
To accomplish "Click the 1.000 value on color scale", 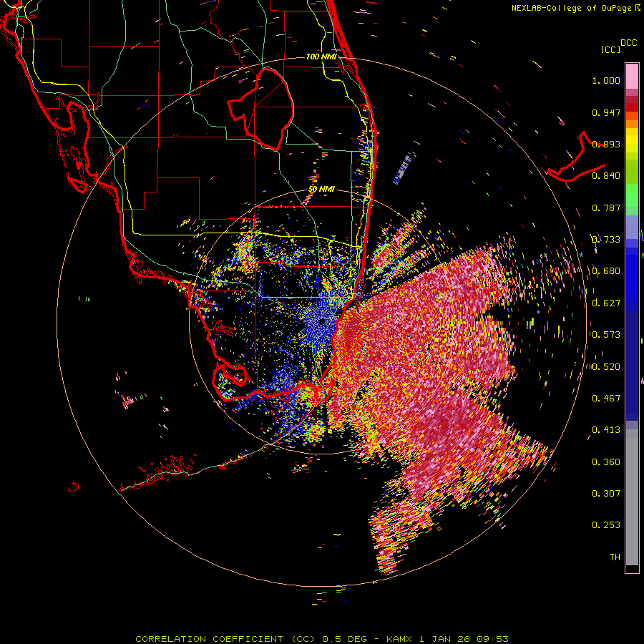I will click(606, 80).
